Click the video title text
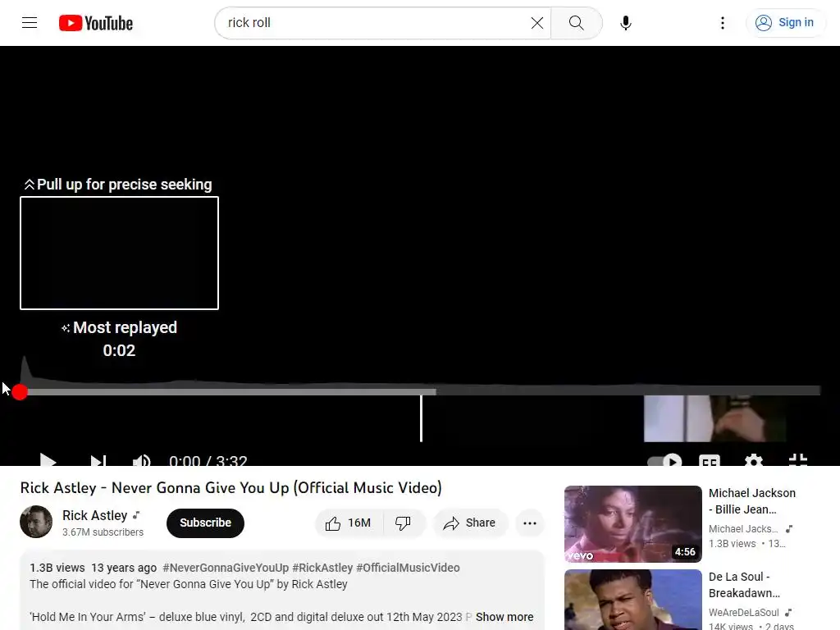Viewport: 840px width, 630px height. tap(231, 487)
